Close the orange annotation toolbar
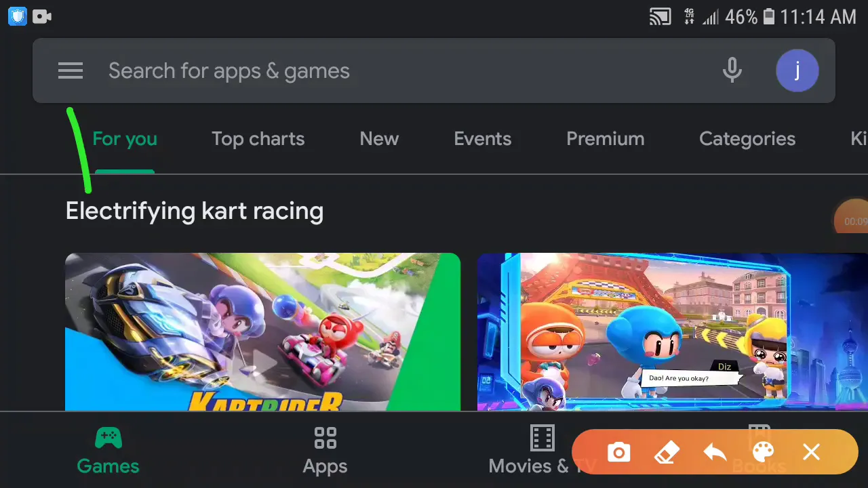Screen dimensions: 868x488 (x=811, y=452)
